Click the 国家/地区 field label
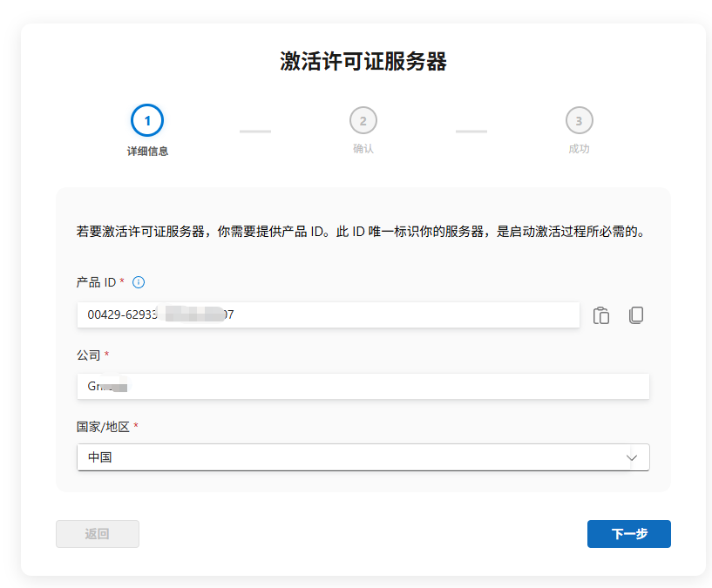This screenshot has height=588, width=712. pyautogui.click(x=103, y=427)
